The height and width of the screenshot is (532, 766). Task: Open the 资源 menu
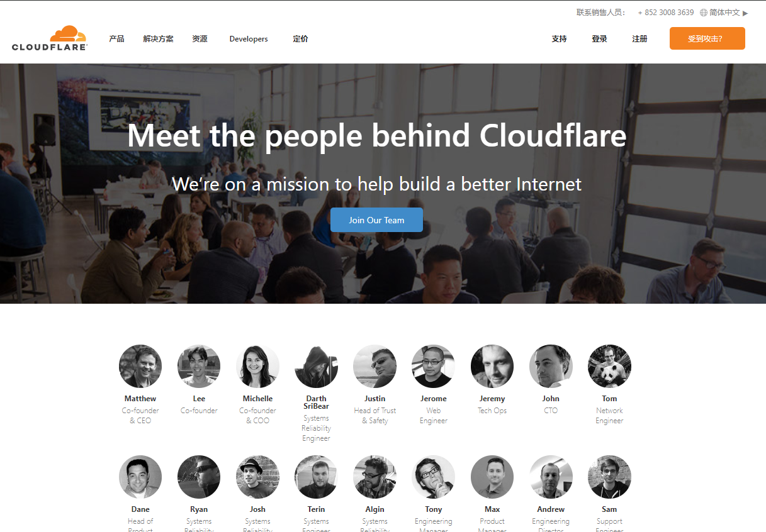click(200, 39)
